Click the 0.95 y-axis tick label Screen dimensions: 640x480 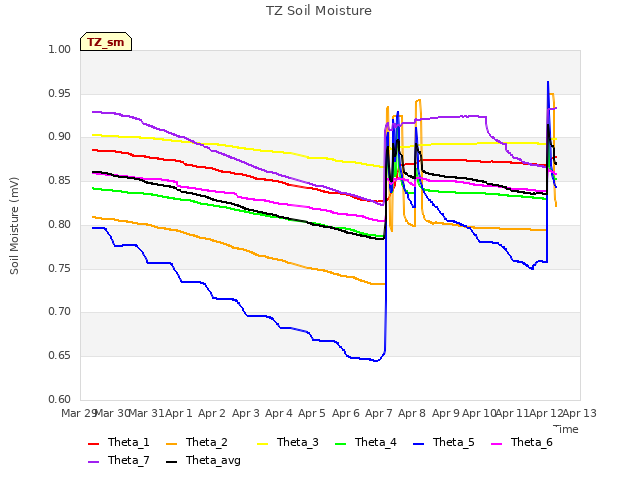coord(60,93)
